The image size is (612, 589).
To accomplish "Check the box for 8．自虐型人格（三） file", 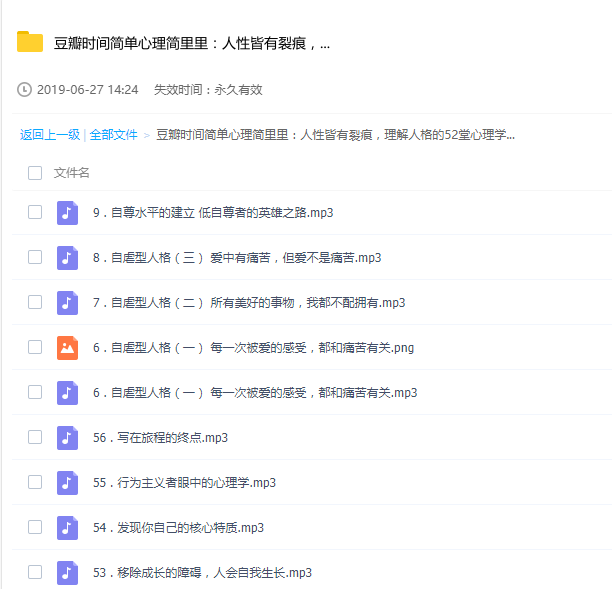I will pyautogui.click(x=35, y=257).
